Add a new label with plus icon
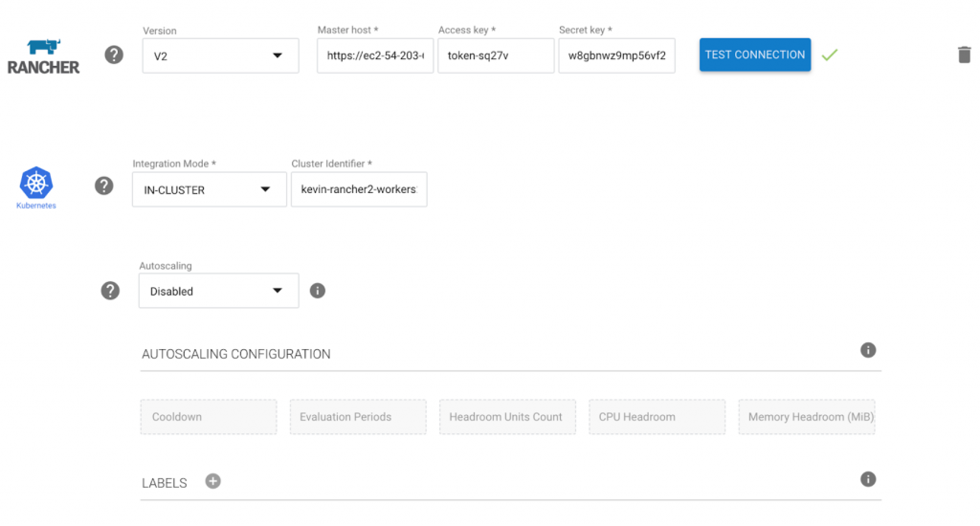This screenshot has width=980, height=526. [212, 481]
